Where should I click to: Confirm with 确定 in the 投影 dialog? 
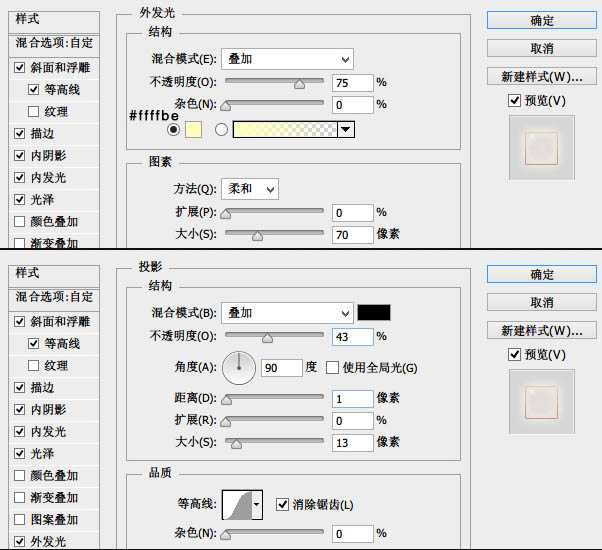click(x=542, y=274)
